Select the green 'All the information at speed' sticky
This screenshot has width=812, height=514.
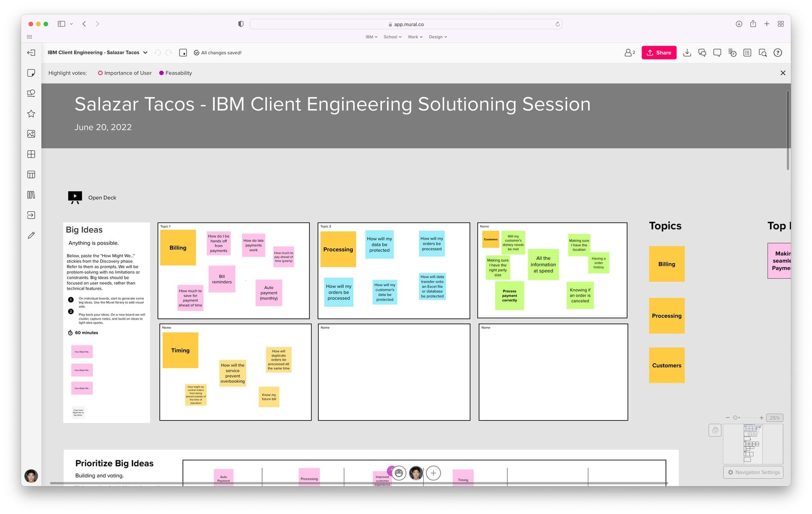tap(543, 264)
